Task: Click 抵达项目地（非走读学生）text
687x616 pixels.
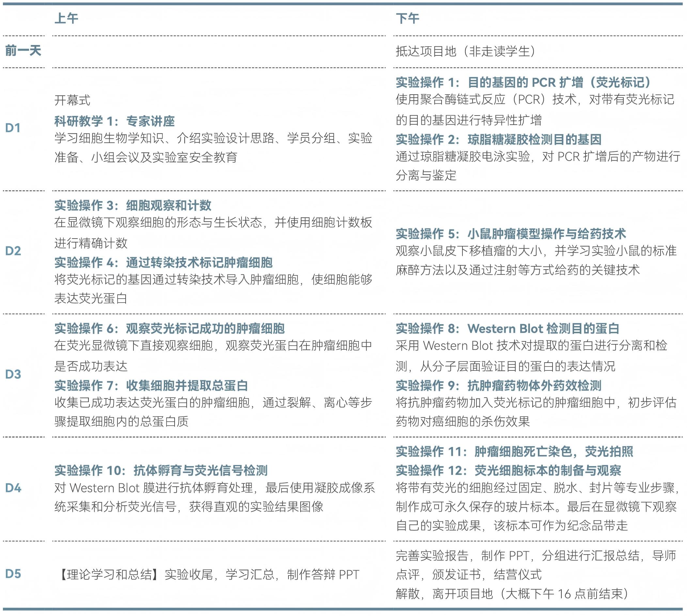Action: 466,52
